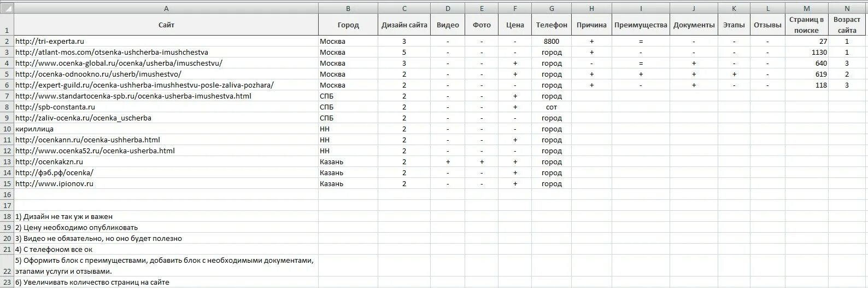This screenshot has height=288, width=868.
Task: Open the tri-experta.ru link cell
Action: pos(166,41)
